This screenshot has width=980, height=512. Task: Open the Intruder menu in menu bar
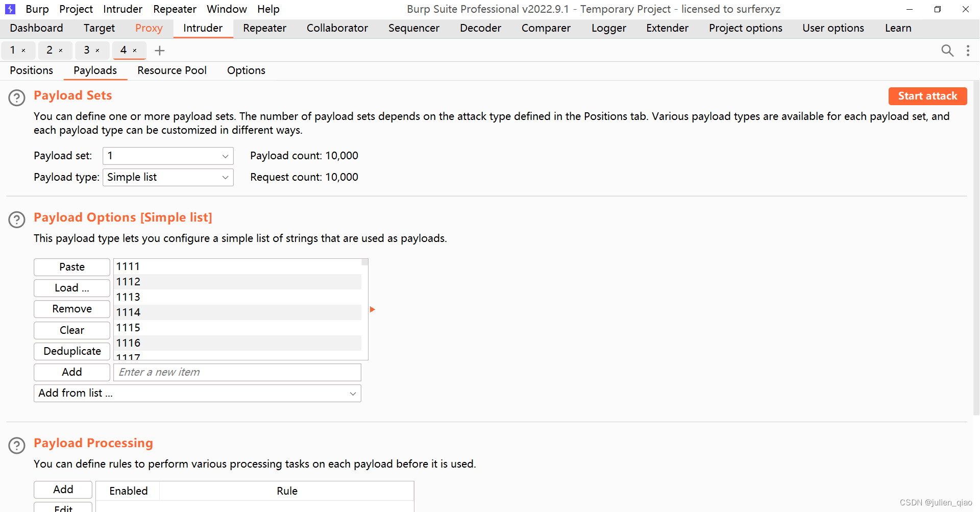click(122, 9)
